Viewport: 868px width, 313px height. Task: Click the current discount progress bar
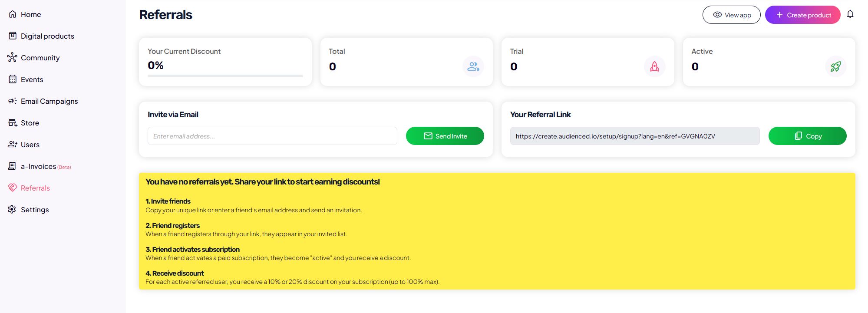tap(225, 76)
